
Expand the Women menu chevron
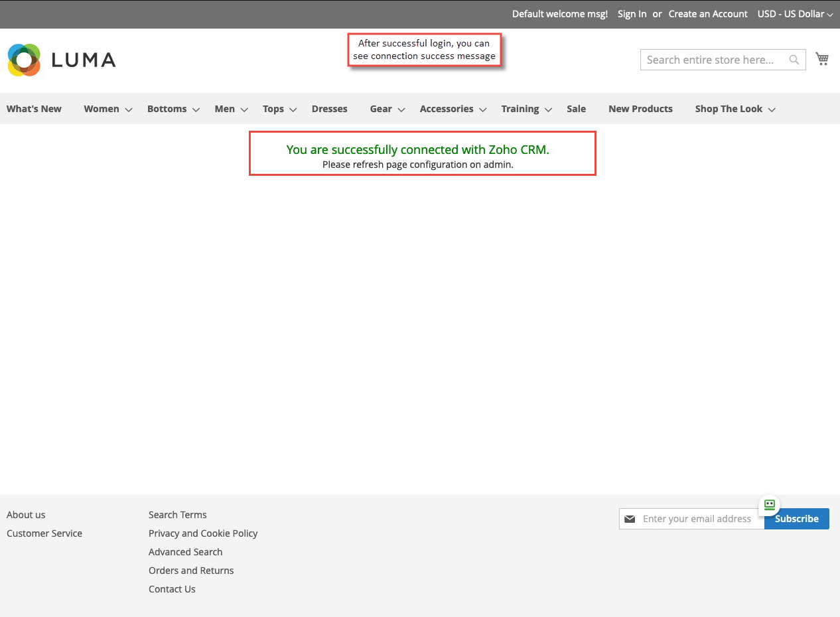coord(129,109)
